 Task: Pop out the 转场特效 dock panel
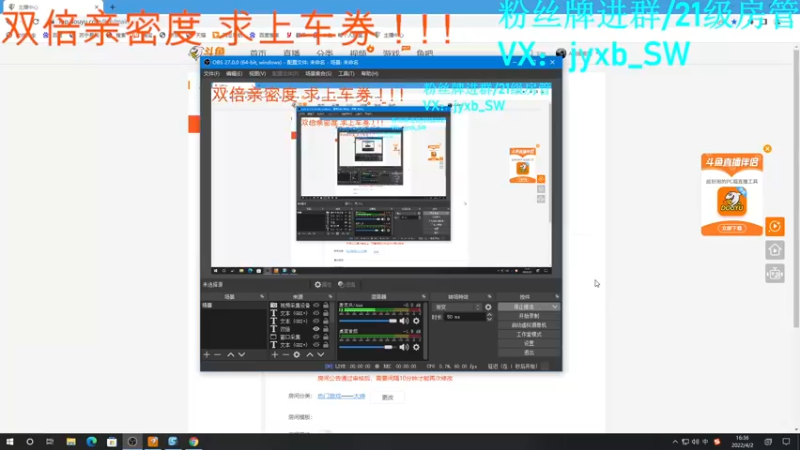pos(489,296)
